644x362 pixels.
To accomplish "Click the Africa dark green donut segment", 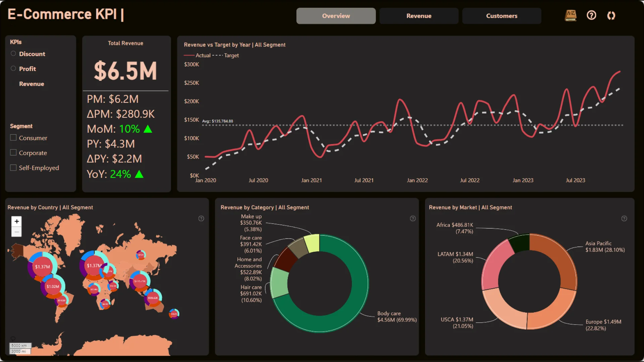I will click(x=521, y=244).
